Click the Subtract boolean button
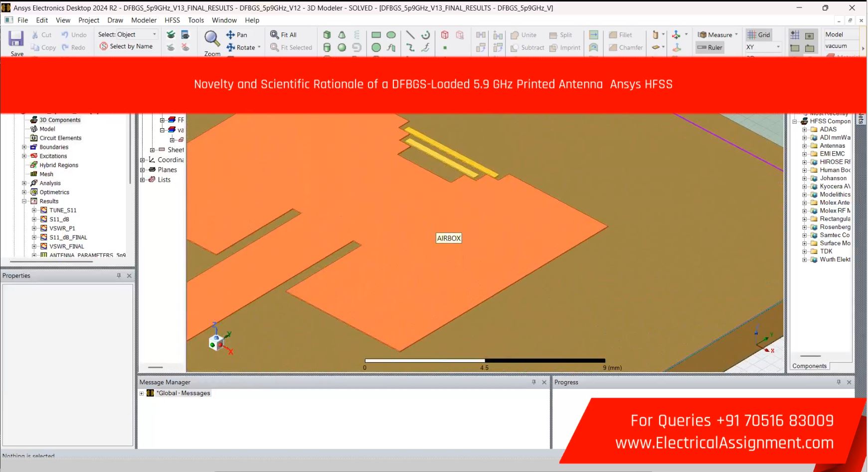Screen dimensions: 868x472 click(x=527, y=47)
